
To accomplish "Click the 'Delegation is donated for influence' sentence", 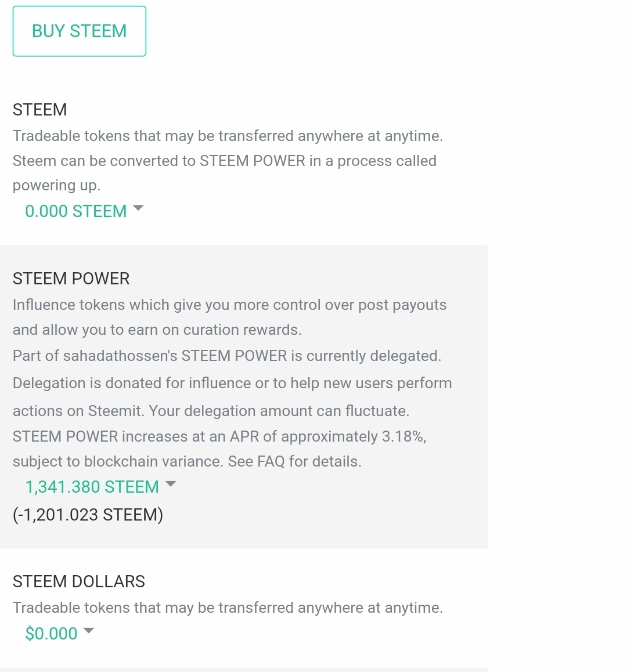I will tap(132, 383).
